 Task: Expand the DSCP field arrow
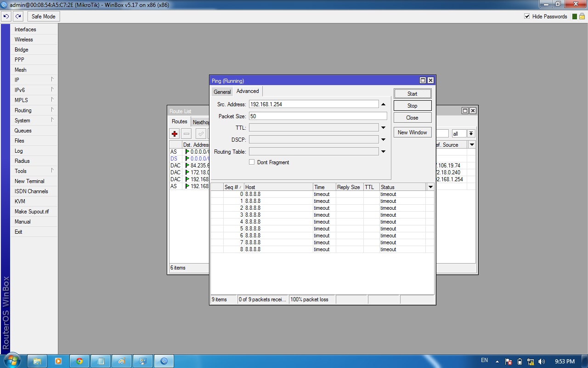pyautogui.click(x=383, y=139)
